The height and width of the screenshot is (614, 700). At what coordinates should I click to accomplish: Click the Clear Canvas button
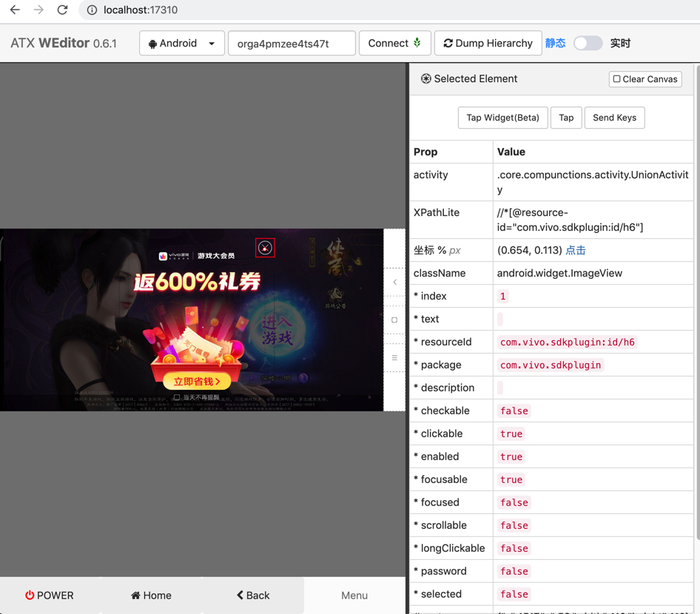coord(645,79)
